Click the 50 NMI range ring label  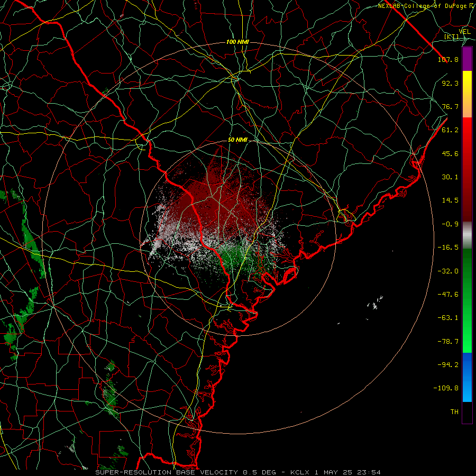(237, 140)
